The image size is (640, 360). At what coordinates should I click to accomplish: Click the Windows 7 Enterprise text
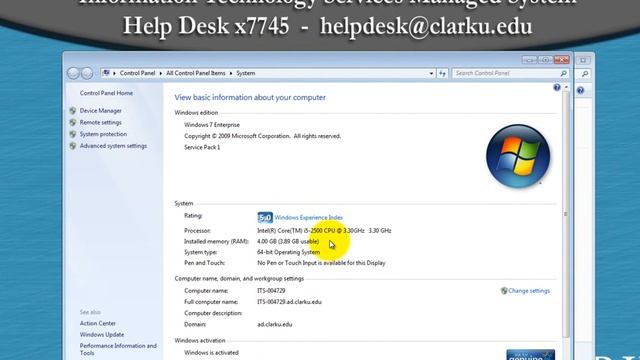(x=212, y=125)
